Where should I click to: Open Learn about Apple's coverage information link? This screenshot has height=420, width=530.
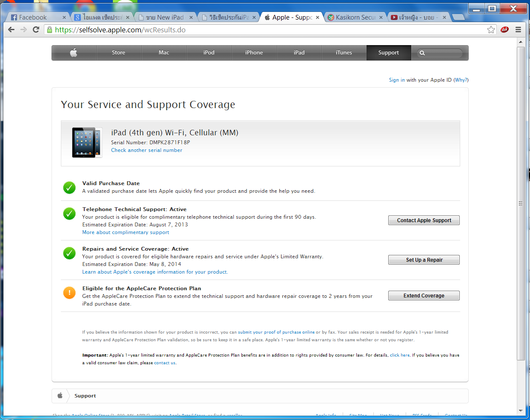[155, 272]
